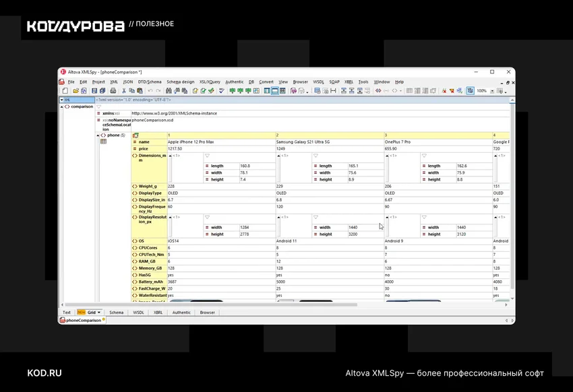Select the 'Weight_g' row header

[149, 186]
